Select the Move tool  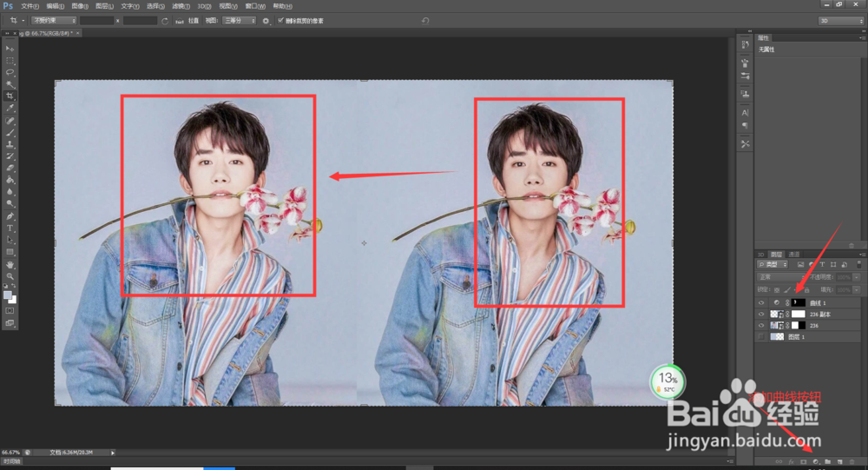[10, 49]
